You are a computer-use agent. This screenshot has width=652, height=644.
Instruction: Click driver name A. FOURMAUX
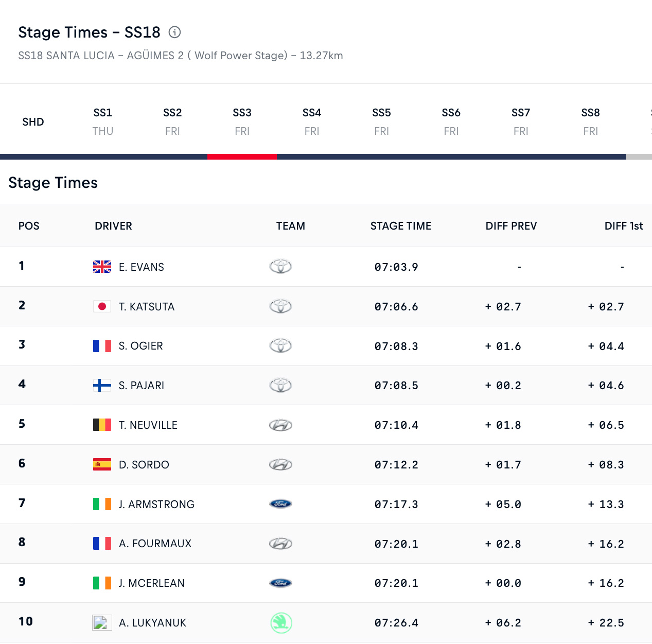tap(155, 544)
